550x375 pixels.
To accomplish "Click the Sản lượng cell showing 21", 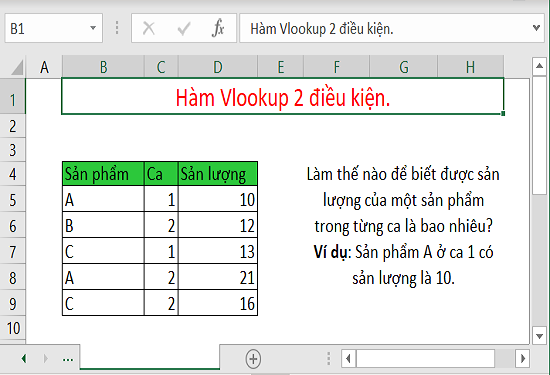I will [218, 277].
